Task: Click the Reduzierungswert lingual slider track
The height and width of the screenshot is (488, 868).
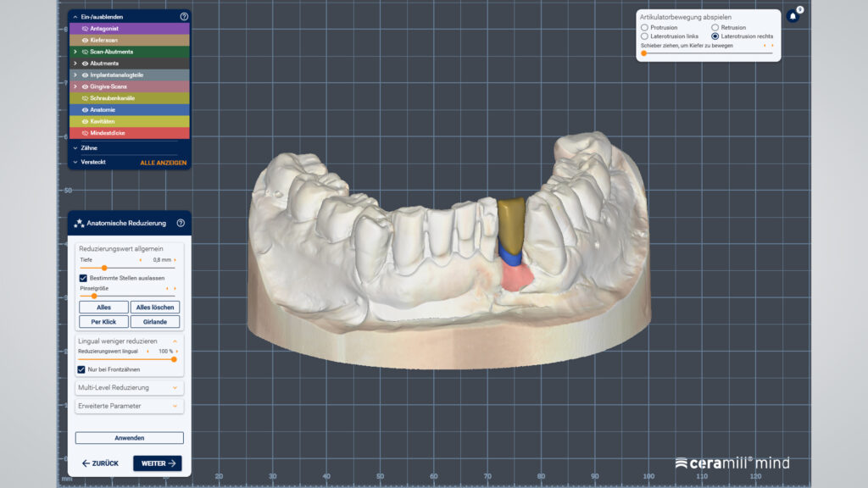Action: 127,359
